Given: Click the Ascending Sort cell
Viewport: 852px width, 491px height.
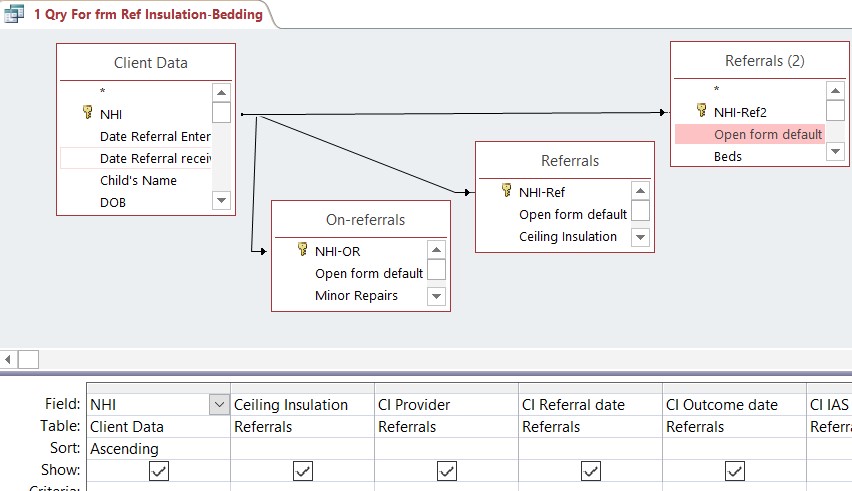Looking at the screenshot, I should [158, 449].
